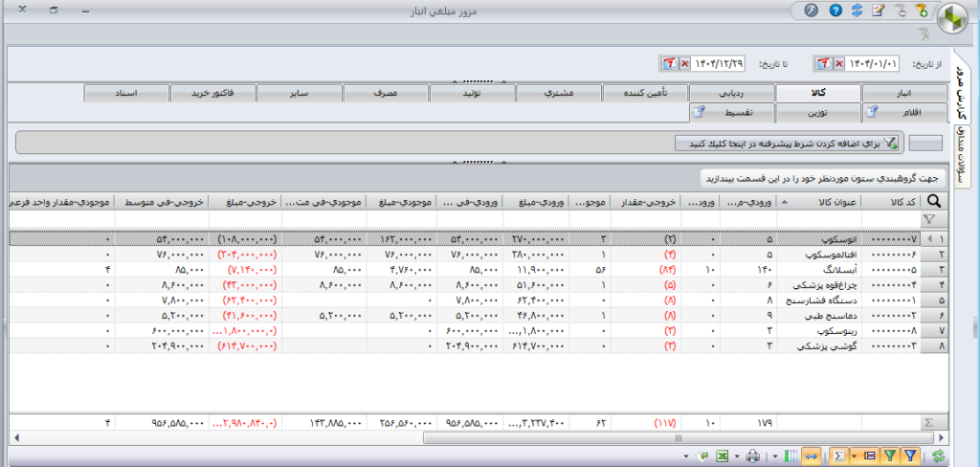Switch to the سایر tab

coord(300,93)
